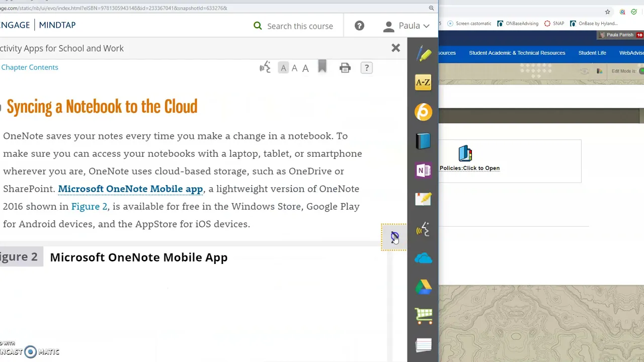
Task: Open the A-Z glossary app
Action: pyautogui.click(x=423, y=83)
